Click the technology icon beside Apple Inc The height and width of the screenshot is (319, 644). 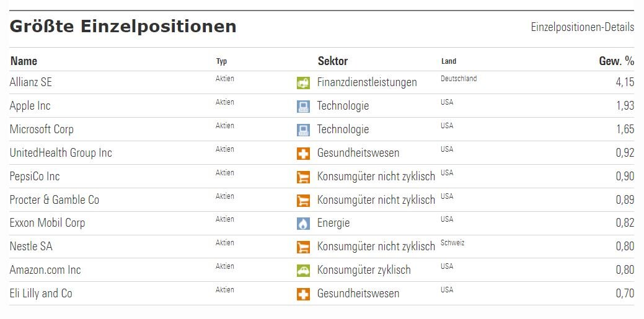pos(303,107)
